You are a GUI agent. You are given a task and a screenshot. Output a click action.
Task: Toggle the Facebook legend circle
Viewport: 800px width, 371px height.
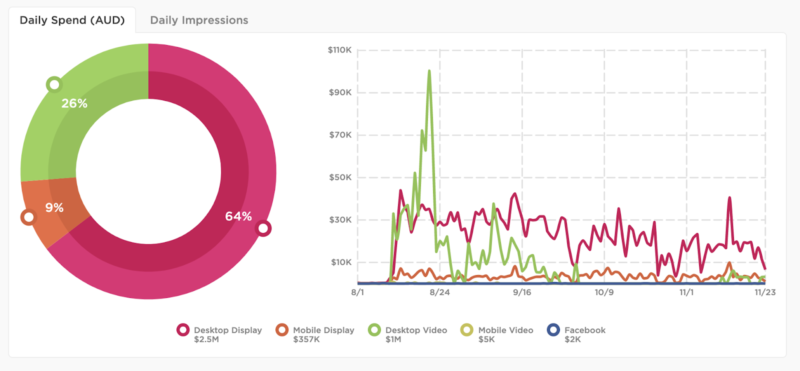point(553,330)
